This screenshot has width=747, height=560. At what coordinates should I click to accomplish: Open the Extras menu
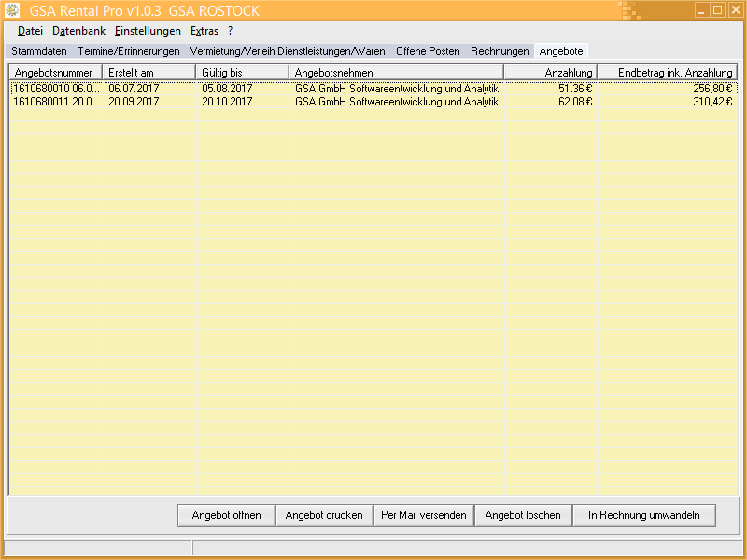tap(204, 31)
